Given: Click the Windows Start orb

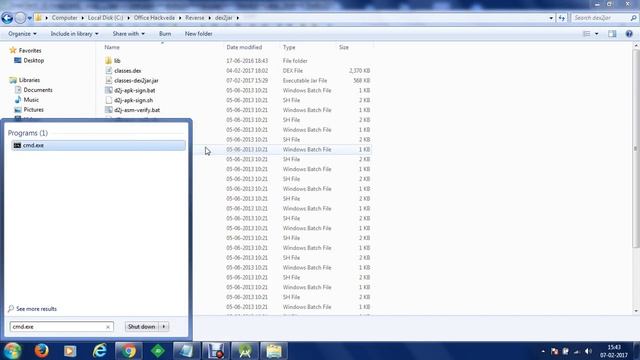Looking at the screenshot, I should pos(12,351).
